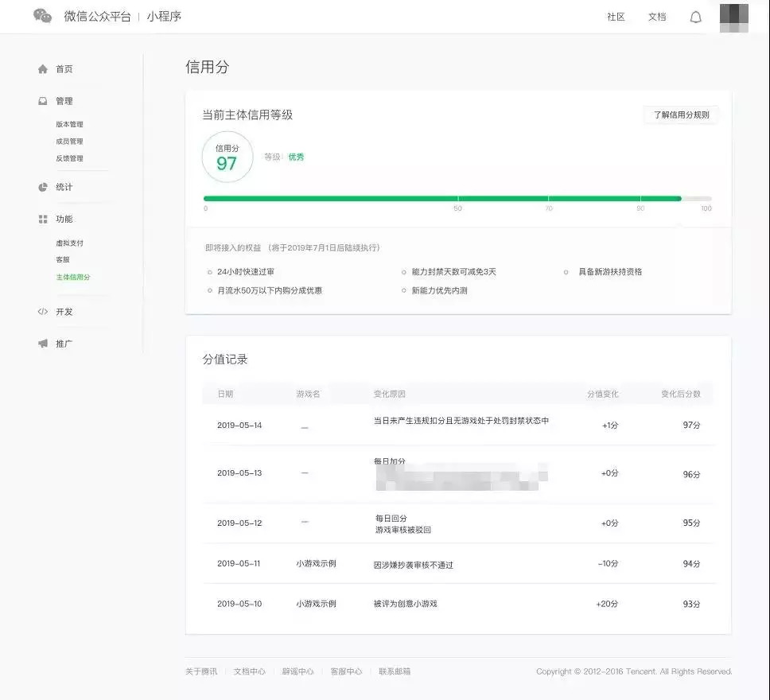Select 版本管理 in the sidebar
The image size is (770, 700).
(x=69, y=124)
